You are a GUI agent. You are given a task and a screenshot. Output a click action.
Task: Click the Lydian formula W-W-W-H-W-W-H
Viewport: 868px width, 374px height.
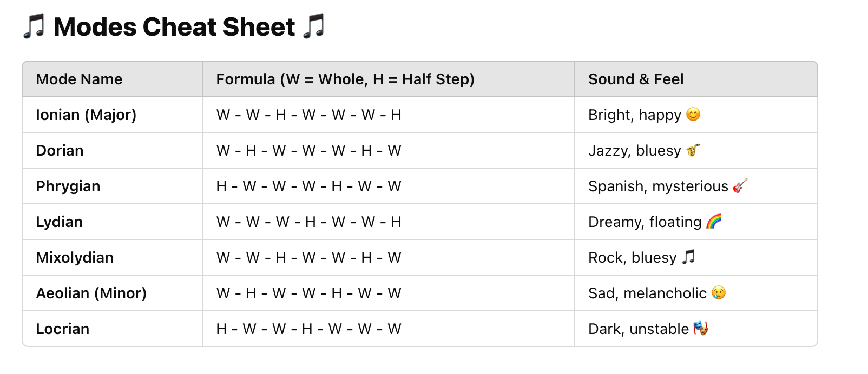[308, 222]
